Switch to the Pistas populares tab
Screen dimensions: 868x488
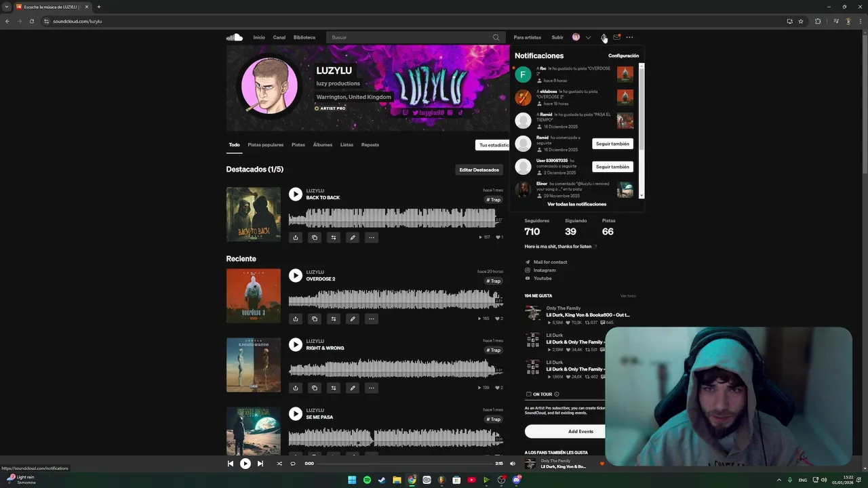[x=266, y=144]
